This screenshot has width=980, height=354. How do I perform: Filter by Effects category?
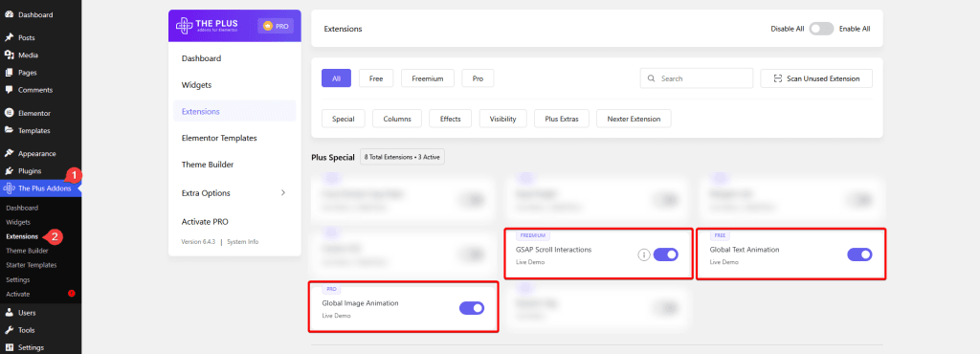pyautogui.click(x=451, y=119)
